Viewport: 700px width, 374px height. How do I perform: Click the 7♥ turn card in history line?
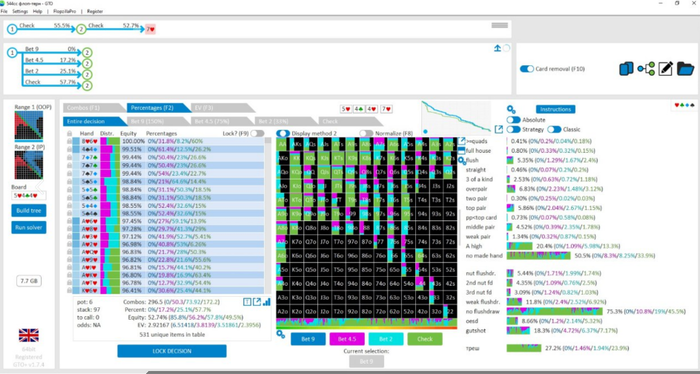(150, 29)
